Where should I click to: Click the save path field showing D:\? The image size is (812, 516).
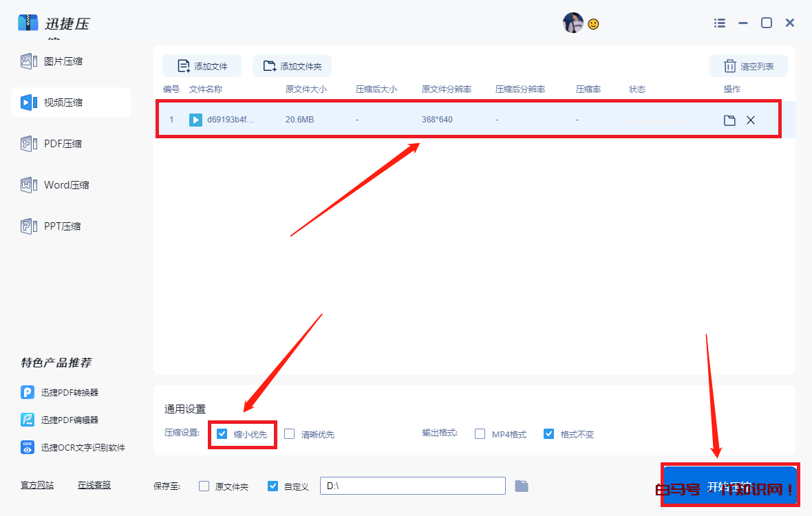coord(413,486)
